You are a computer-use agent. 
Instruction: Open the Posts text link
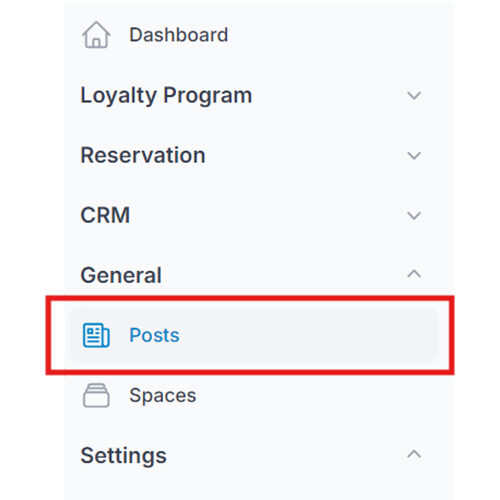(x=154, y=335)
